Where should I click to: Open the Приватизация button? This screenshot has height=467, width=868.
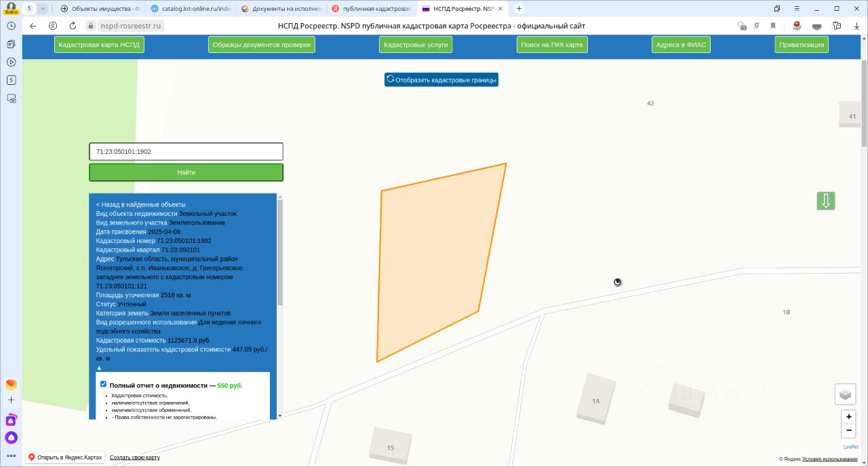(x=802, y=44)
